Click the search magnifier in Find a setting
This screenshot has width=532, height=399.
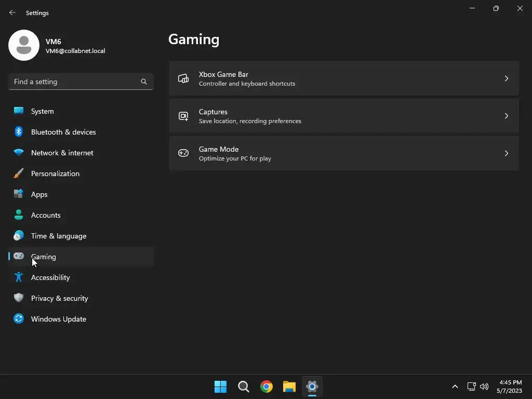click(x=144, y=82)
